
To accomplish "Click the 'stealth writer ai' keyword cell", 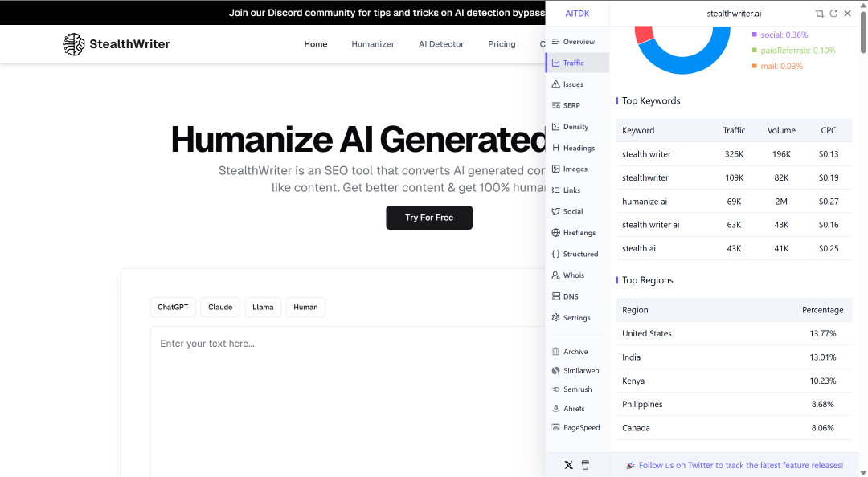I will tap(650, 225).
